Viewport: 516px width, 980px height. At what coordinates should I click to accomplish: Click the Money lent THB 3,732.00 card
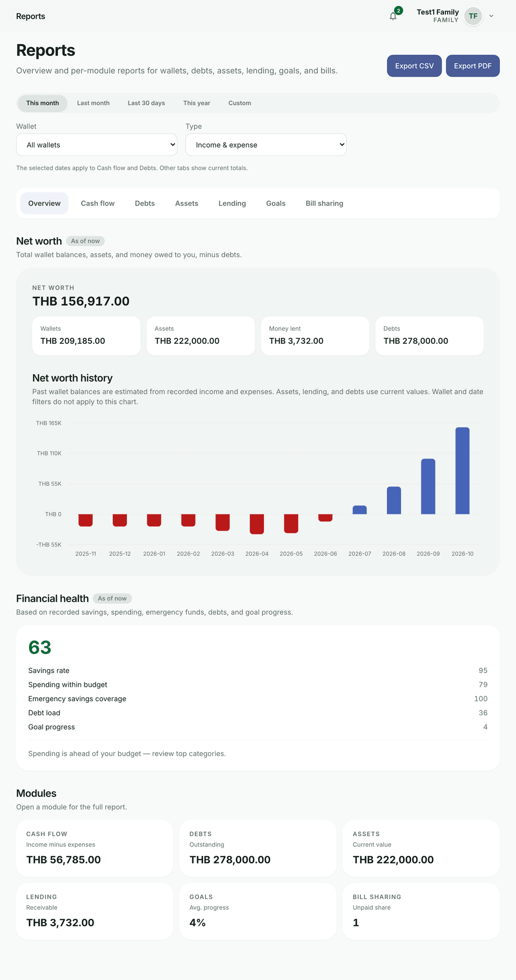point(315,336)
